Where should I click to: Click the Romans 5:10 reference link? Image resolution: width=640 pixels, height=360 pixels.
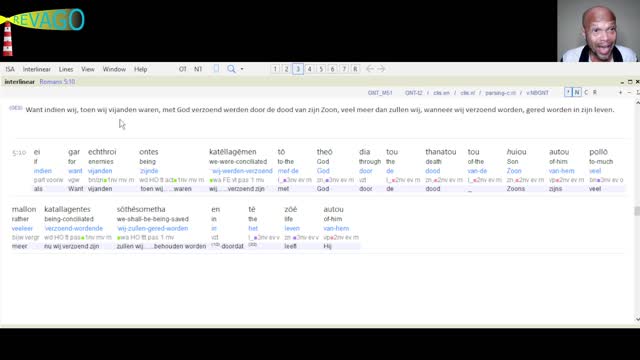[x=57, y=82]
